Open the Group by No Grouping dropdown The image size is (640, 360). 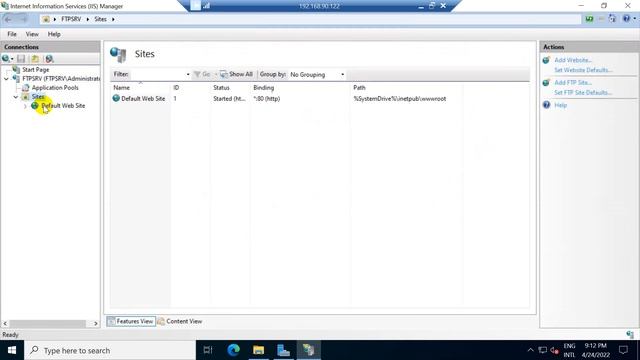point(317,75)
